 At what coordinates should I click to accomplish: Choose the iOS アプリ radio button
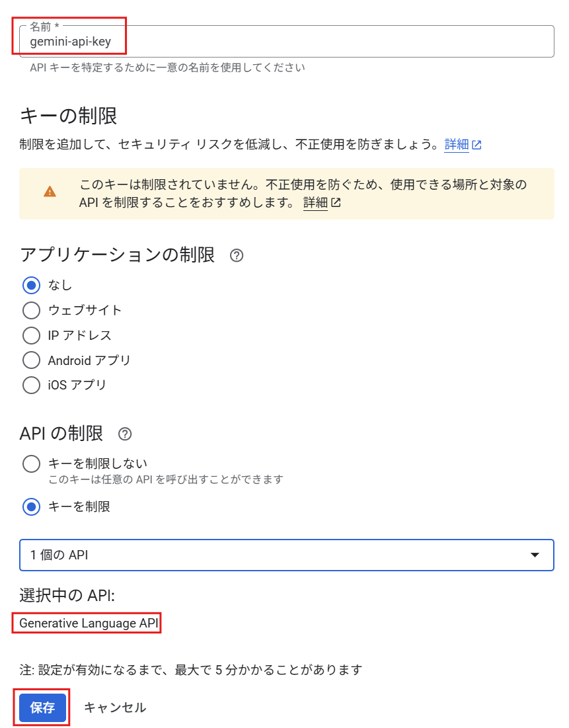coord(31,385)
